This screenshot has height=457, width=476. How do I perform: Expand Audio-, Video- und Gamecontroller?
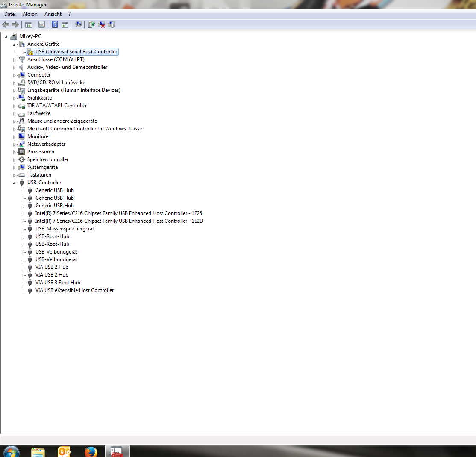pyautogui.click(x=14, y=68)
